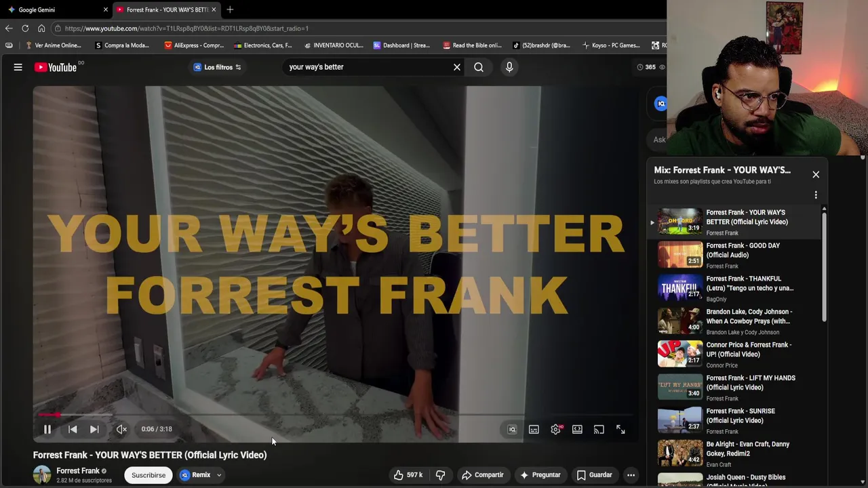Cast video to another device
Image resolution: width=868 pixels, height=488 pixels.
(x=599, y=429)
